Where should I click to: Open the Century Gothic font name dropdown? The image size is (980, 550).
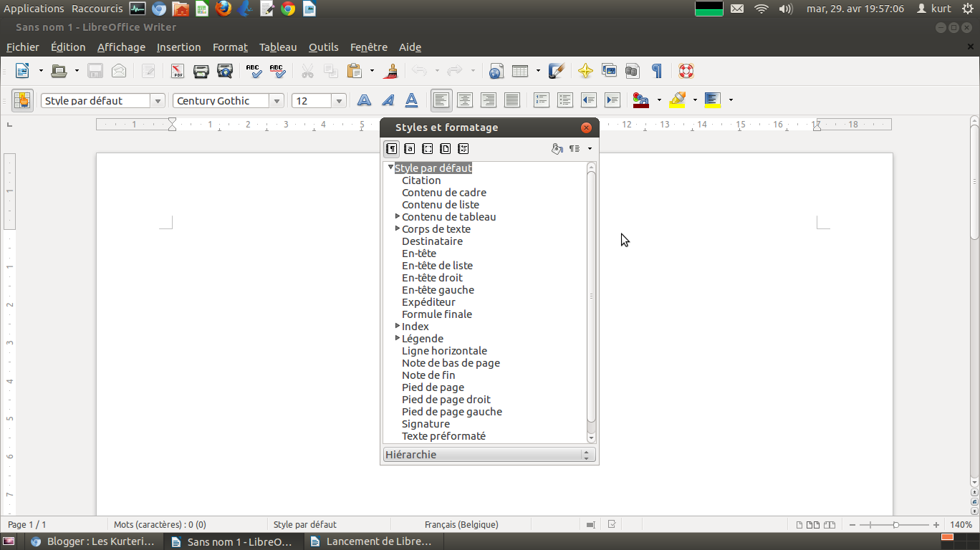coord(277,100)
